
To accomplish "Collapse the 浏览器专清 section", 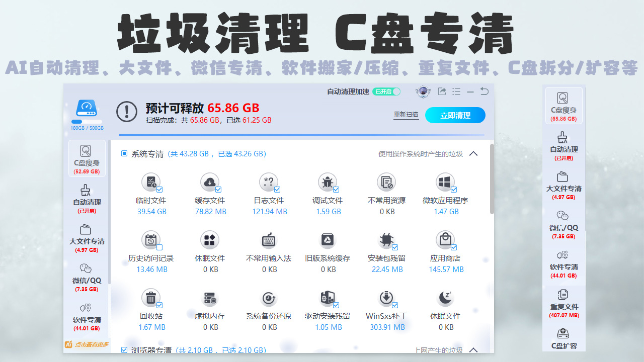I will coord(473,349).
